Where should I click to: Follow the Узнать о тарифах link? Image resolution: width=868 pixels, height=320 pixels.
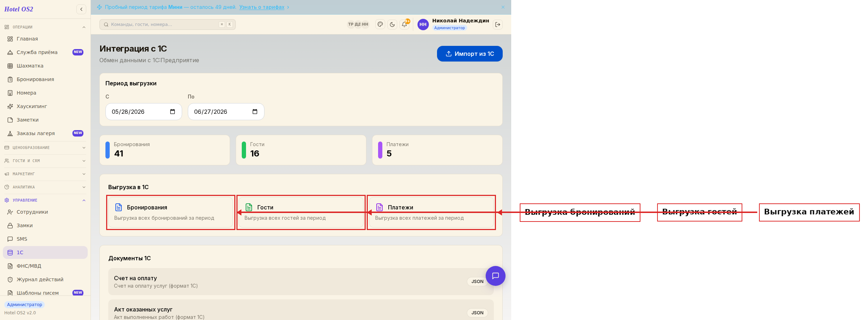262,7
